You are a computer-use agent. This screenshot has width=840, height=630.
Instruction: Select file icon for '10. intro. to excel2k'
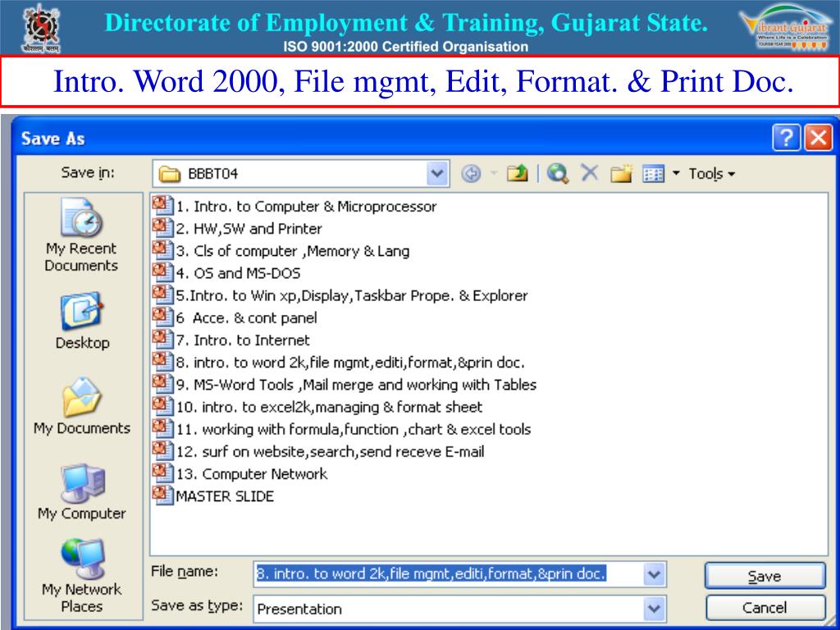pyautogui.click(x=162, y=406)
